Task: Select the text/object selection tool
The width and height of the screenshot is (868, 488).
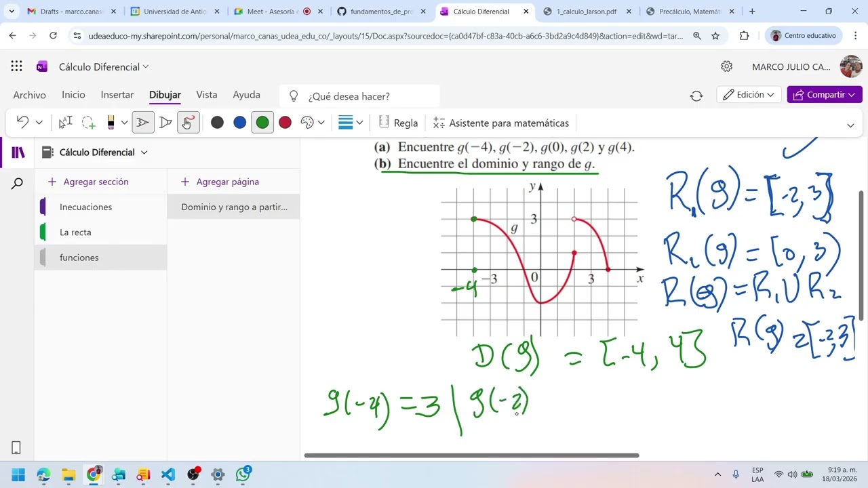Action: pos(66,123)
